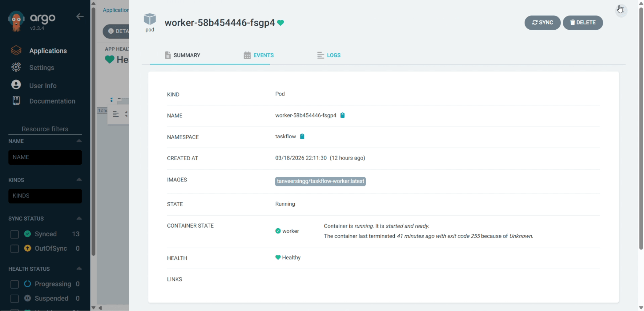
Task: Open Settings in the sidebar
Action: (42, 68)
